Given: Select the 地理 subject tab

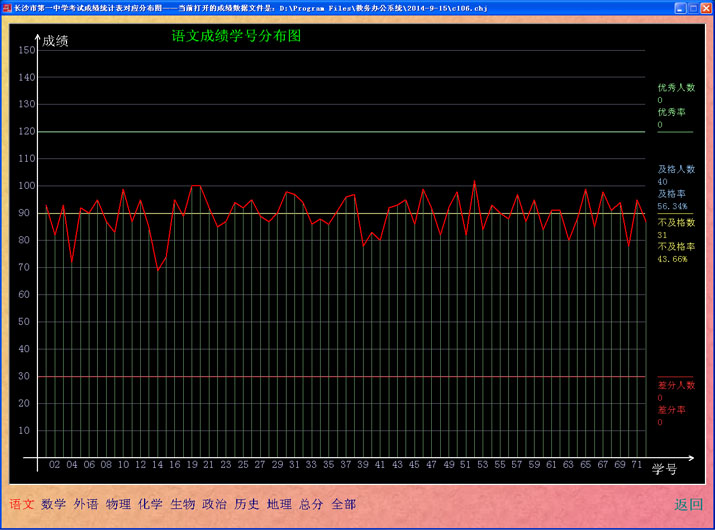Looking at the screenshot, I should point(279,504).
